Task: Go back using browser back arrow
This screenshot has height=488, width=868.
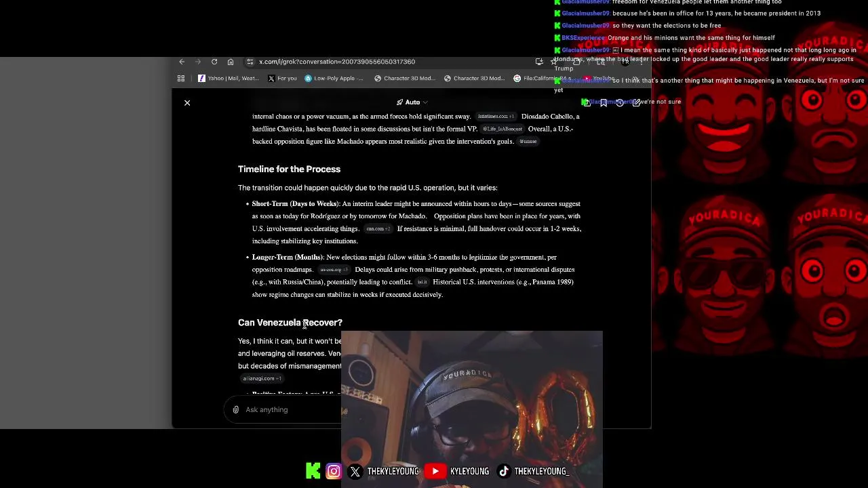Action: click(182, 62)
